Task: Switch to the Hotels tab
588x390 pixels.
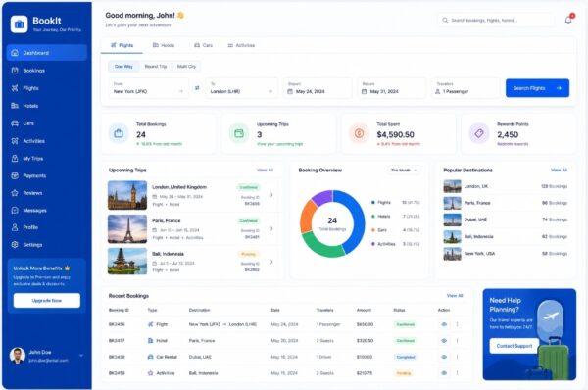Action: click(x=164, y=45)
